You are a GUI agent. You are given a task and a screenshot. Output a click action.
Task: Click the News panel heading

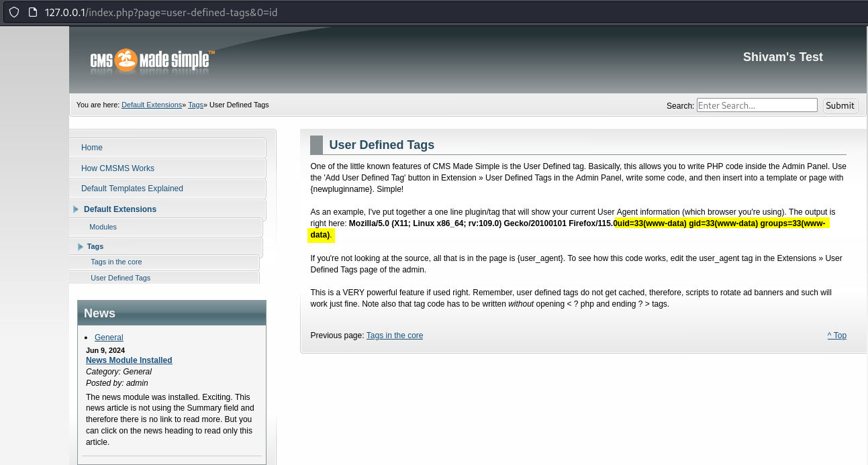coord(99,313)
